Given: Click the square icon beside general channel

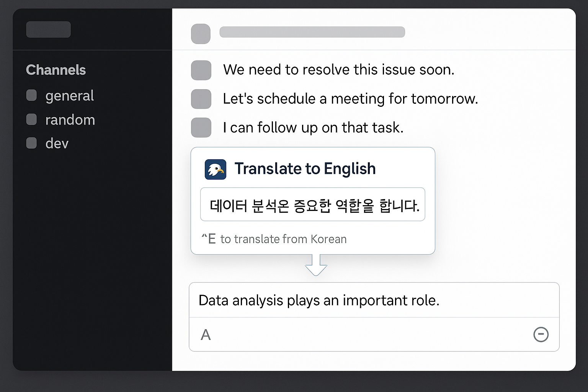Looking at the screenshot, I should tap(31, 95).
